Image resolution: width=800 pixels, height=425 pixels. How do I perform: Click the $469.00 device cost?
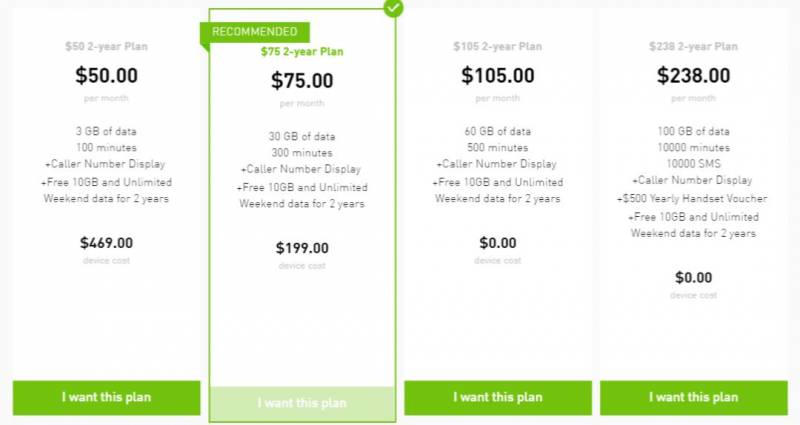click(106, 242)
